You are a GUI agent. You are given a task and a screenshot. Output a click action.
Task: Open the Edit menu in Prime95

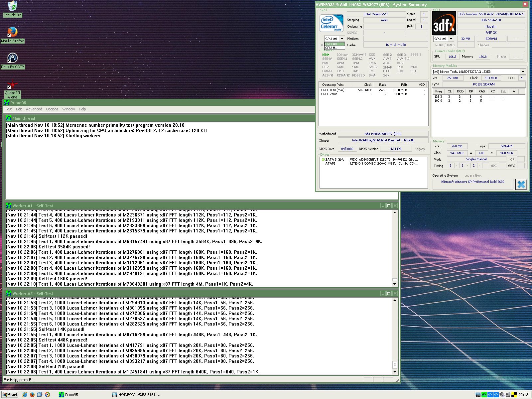19,109
